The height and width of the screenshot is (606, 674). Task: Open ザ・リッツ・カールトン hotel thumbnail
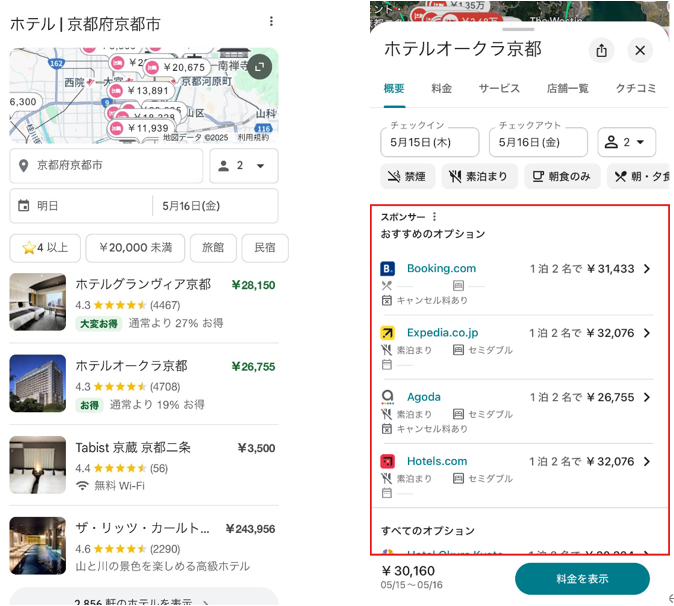tap(38, 545)
